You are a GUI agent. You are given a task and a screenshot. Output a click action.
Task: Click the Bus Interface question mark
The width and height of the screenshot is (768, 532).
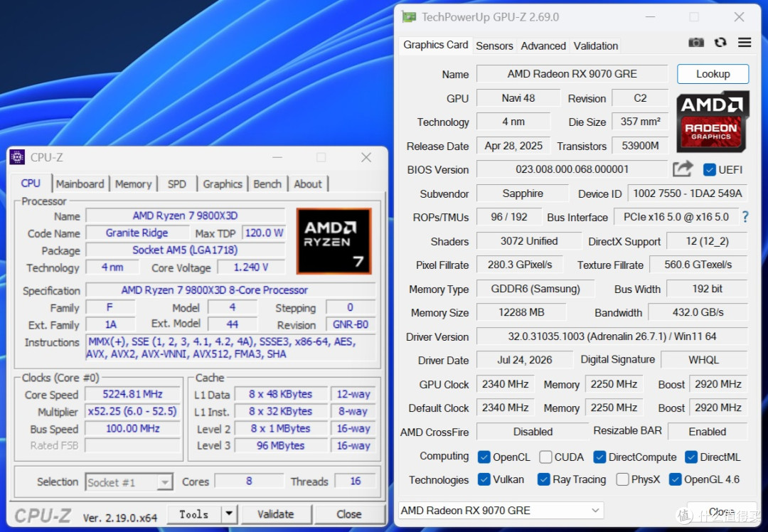[745, 217]
